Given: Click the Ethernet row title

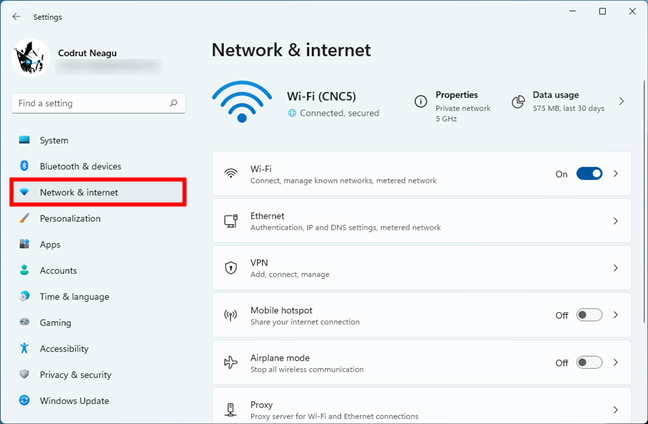Looking at the screenshot, I should 267,216.
